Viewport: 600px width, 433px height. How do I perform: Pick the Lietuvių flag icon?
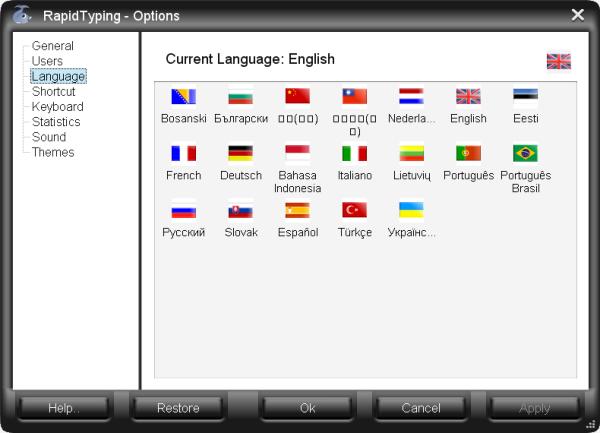coord(411,153)
